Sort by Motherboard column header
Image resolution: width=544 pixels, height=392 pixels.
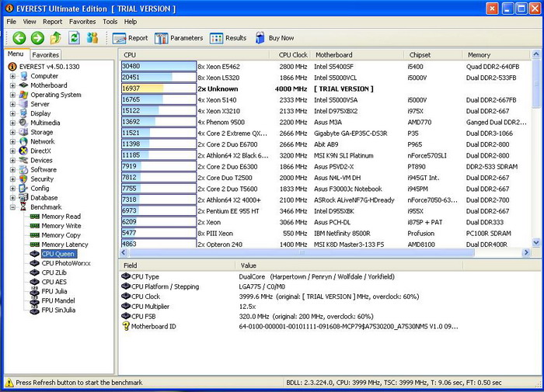point(357,55)
